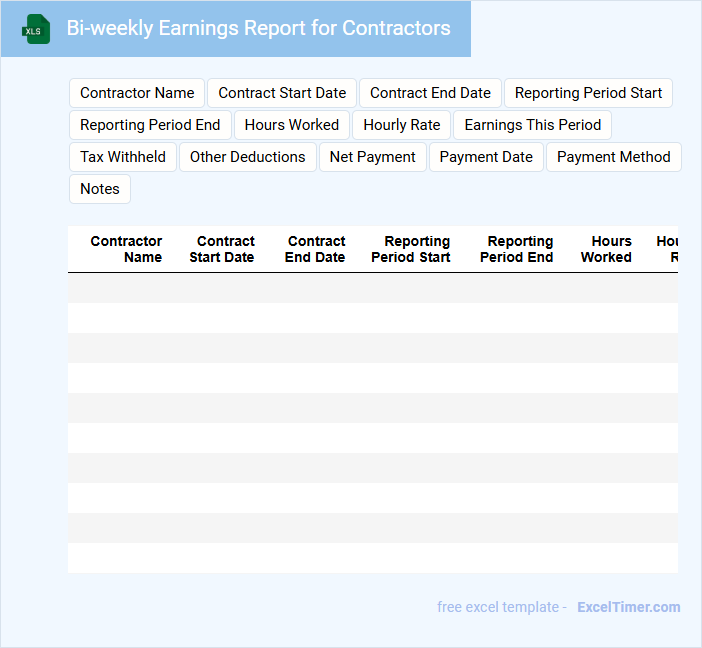Select the Other Deductions tag
This screenshot has width=702, height=648.
pos(248,157)
